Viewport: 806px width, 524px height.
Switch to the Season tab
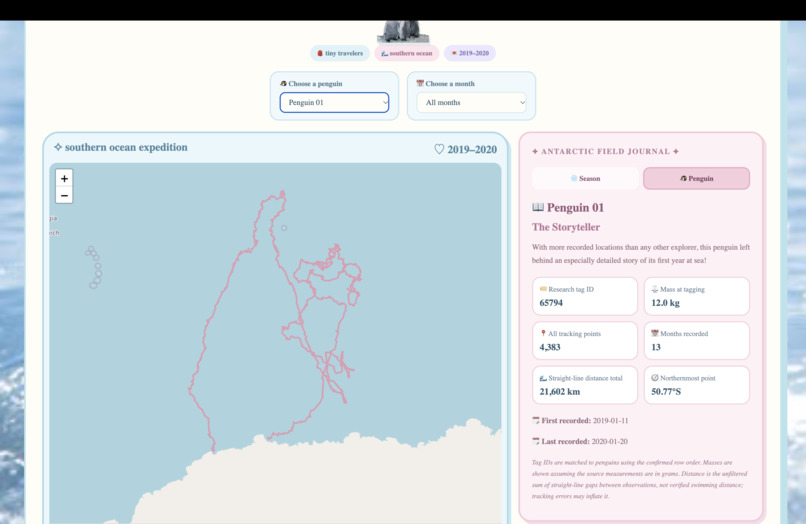click(x=585, y=178)
